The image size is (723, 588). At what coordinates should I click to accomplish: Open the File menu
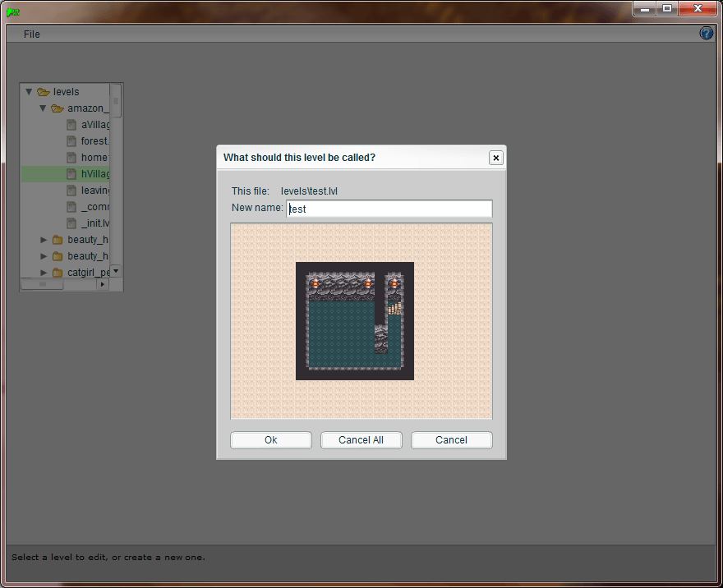[x=31, y=34]
